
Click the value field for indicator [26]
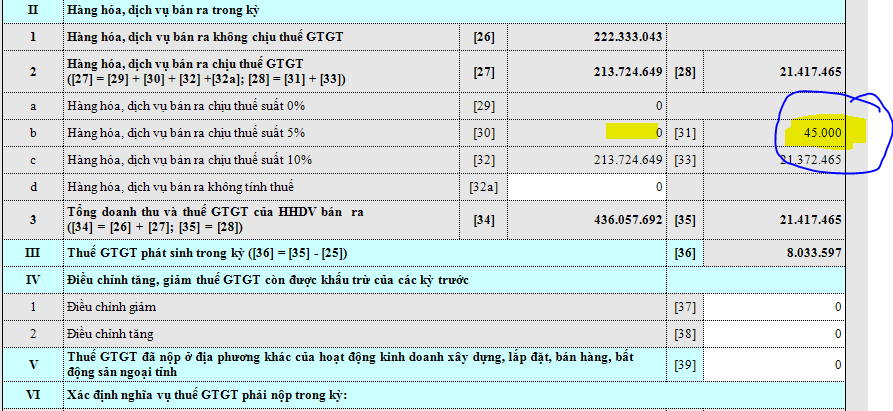[x=588, y=37]
